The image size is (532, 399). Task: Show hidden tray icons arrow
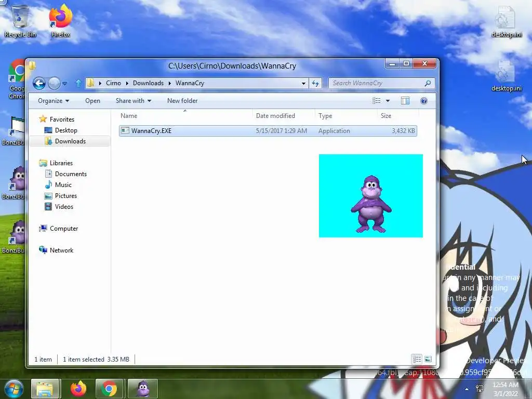[467, 389]
